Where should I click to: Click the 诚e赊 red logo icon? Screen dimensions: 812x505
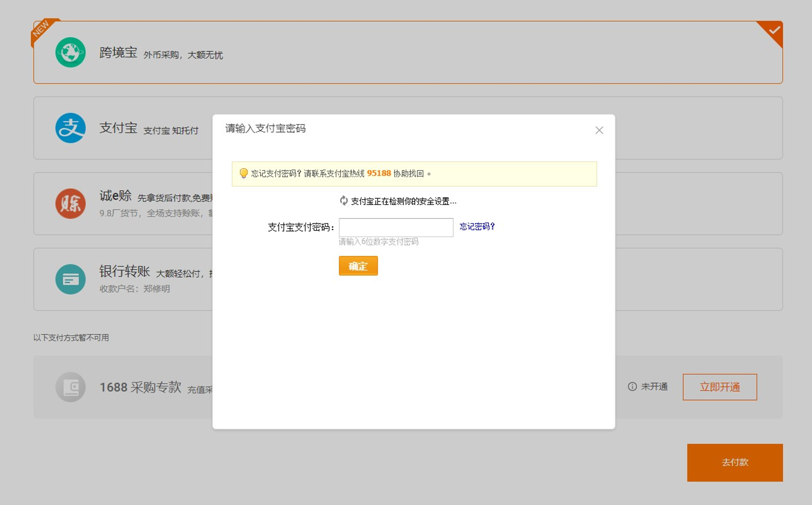70,203
